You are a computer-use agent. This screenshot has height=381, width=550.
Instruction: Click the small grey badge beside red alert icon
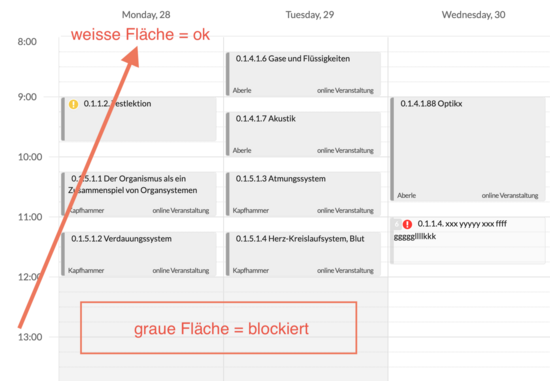397,224
